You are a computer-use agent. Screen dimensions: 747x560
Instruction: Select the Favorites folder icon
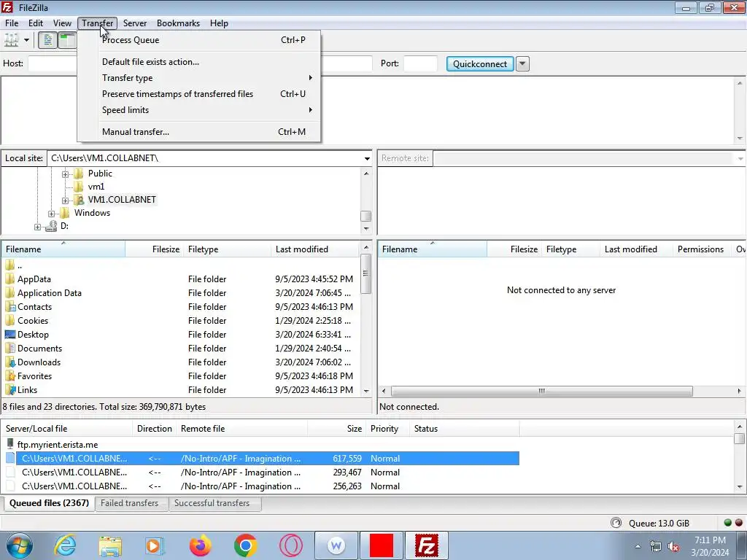[x=9, y=376]
